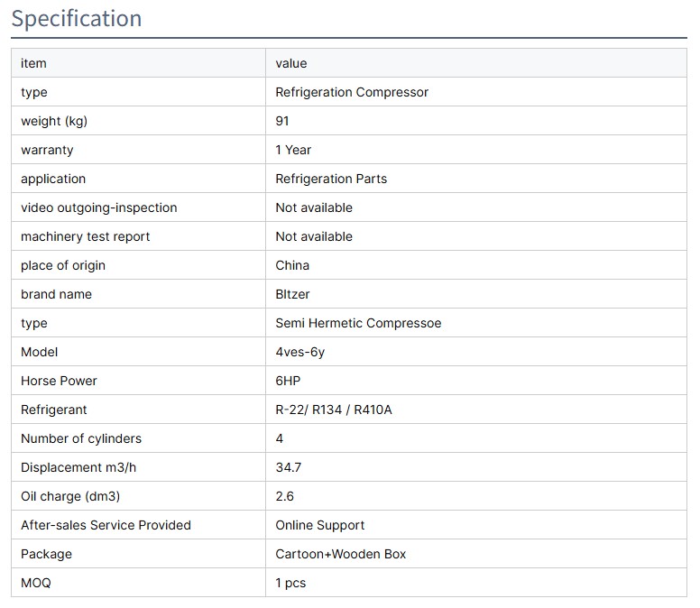
Task: Select the Semi Hermetic Compressoe value
Action: [x=358, y=323]
